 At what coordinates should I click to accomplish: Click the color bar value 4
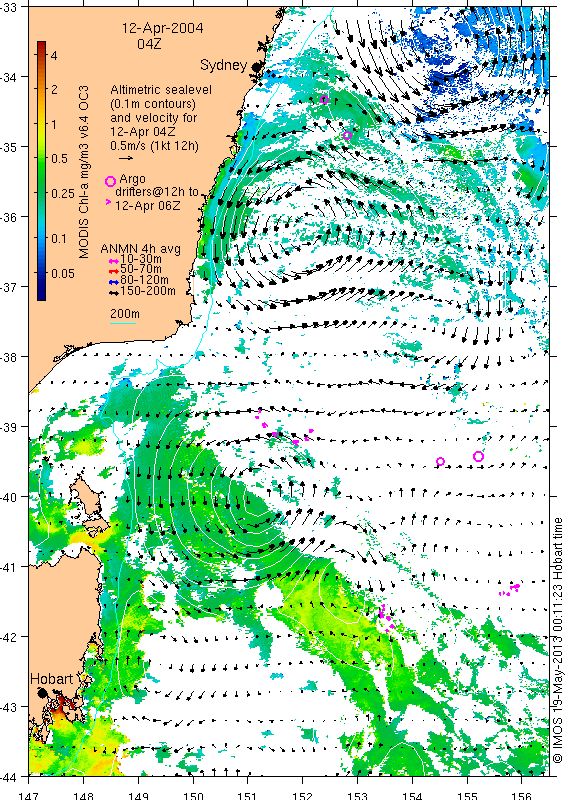(x=54, y=55)
